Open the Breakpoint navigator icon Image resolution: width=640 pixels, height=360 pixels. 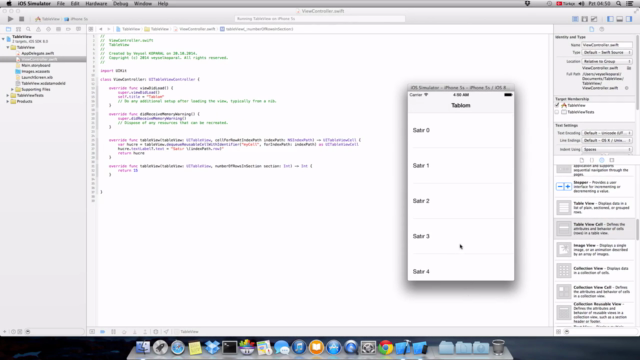68,29
